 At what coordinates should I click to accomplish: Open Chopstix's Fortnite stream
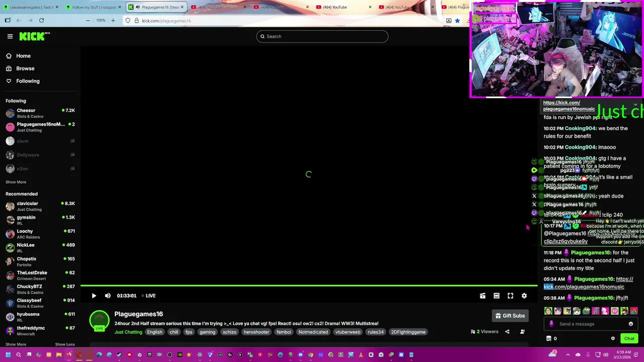click(x=40, y=261)
